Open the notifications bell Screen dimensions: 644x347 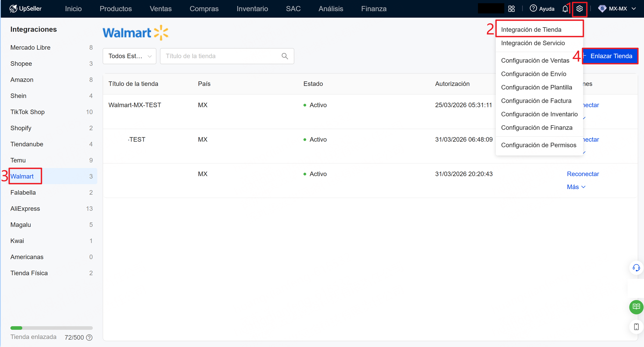click(x=565, y=9)
